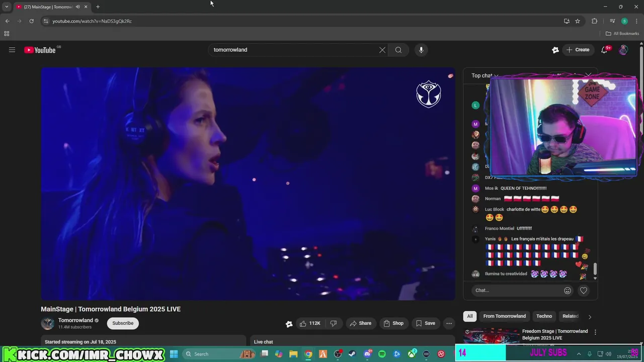Open the YouTube hamburger guide menu
Screen dimensions: 644x362
pyautogui.click(x=12, y=50)
